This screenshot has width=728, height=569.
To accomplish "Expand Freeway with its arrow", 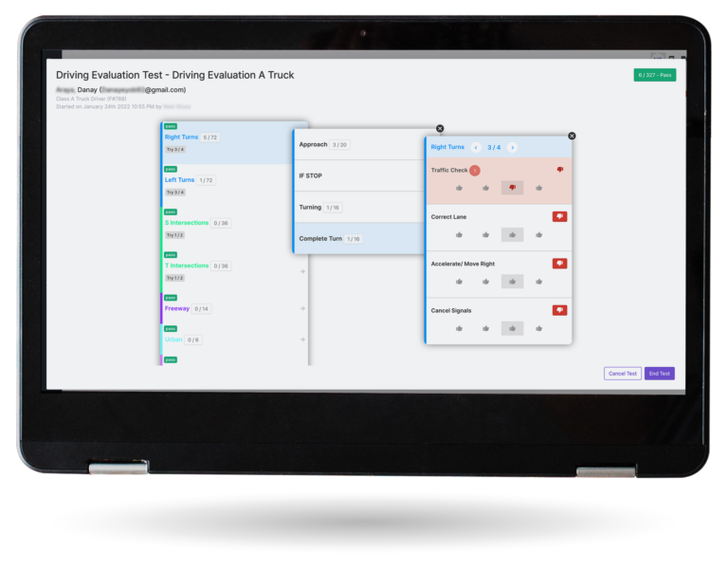I will (302, 308).
